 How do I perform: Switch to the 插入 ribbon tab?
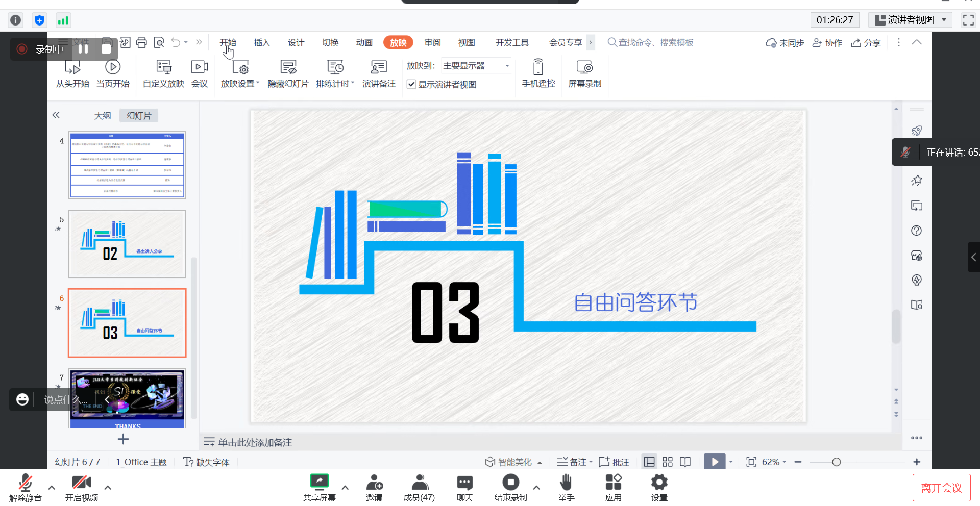[x=261, y=43]
